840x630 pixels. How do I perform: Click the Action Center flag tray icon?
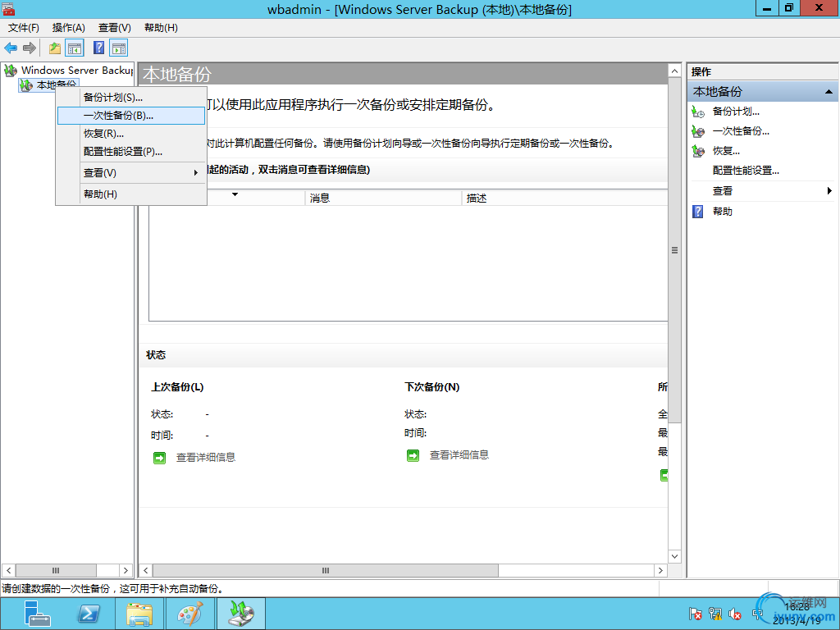[x=696, y=614]
